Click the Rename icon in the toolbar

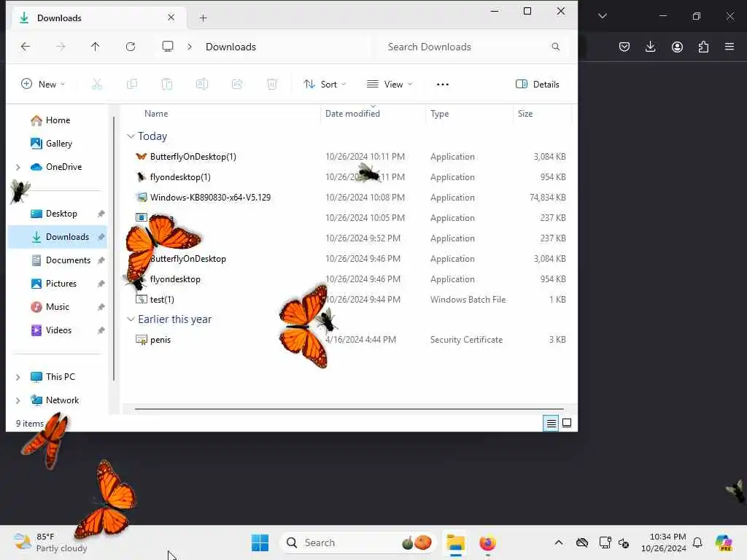coord(202,85)
